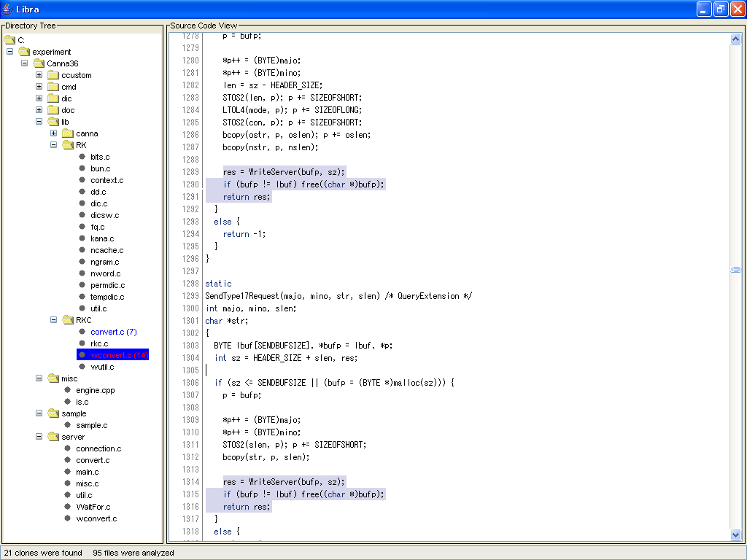Click the Java app icon in title bar

point(7,9)
